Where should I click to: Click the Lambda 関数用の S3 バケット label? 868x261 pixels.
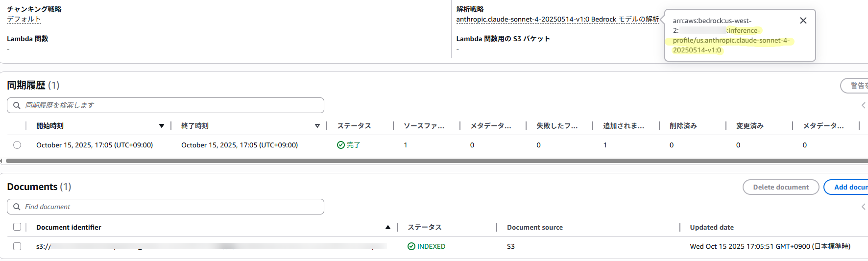pyautogui.click(x=503, y=39)
